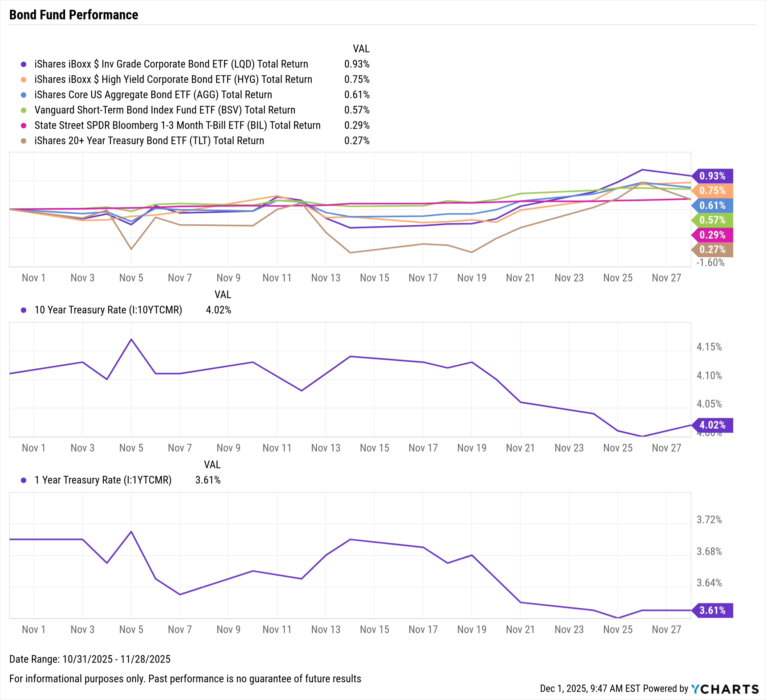Screen dimensions: 766x700
Task: Click the YCharts logo
Action: [725, 689]
